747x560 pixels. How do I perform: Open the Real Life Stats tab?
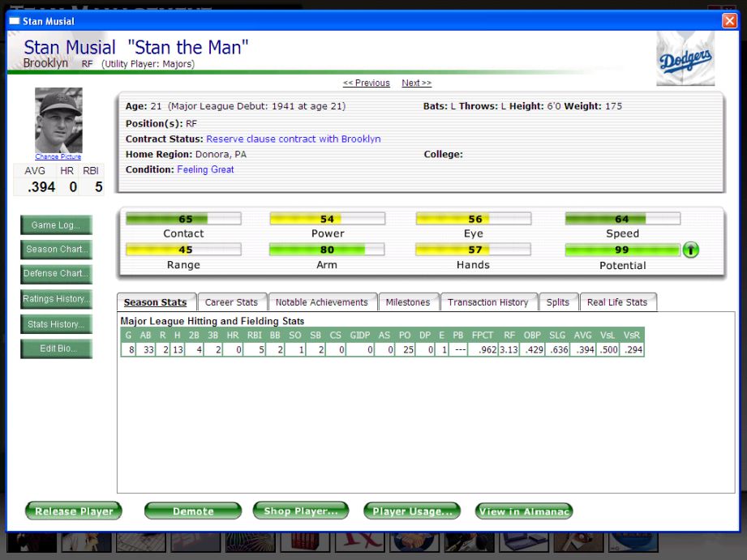tap(617, 302)
